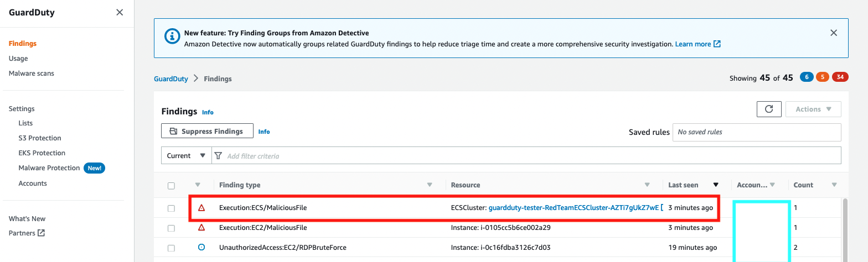
Task: Click the blue low-severity count badge
Action: tap(806, 77)
